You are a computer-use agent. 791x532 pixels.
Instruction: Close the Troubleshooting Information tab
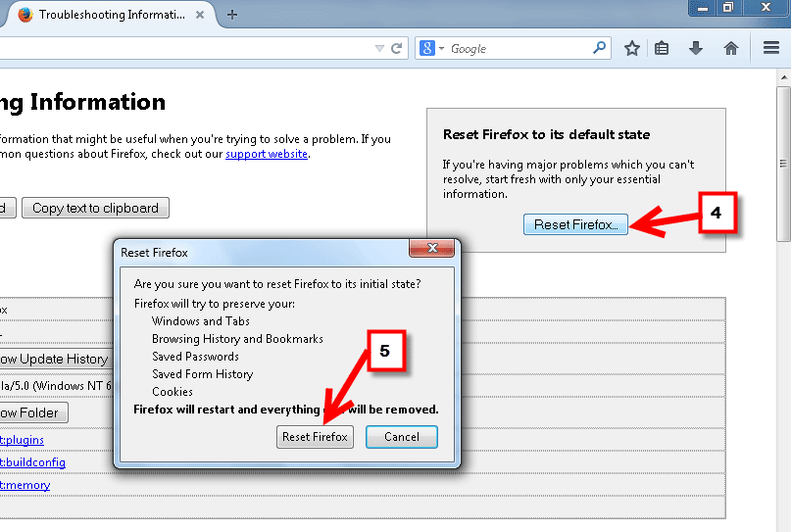[200, 15]
